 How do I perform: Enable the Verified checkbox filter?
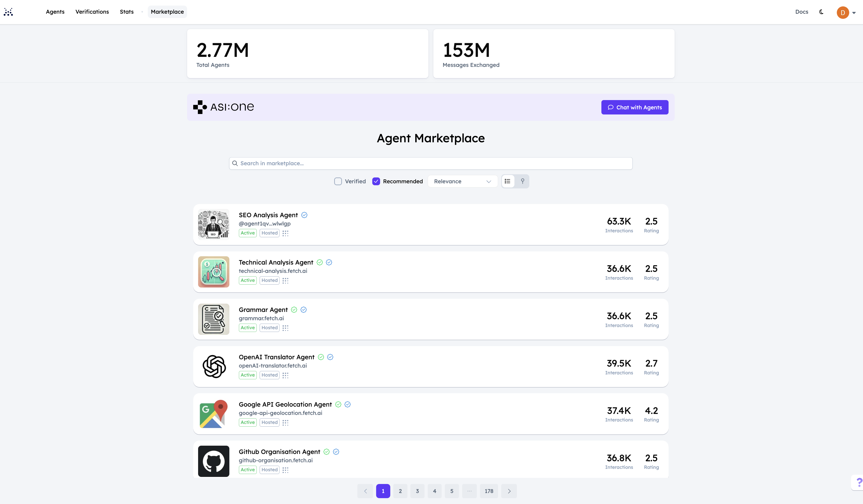pos(338,181)
